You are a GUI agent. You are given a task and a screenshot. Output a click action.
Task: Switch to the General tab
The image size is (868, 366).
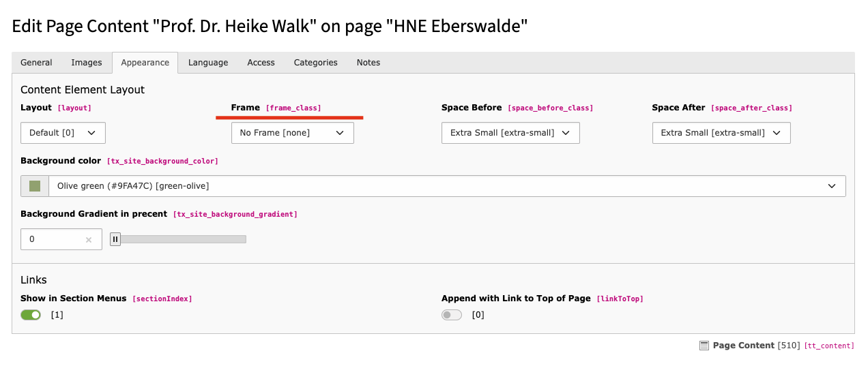coord(36,63)
